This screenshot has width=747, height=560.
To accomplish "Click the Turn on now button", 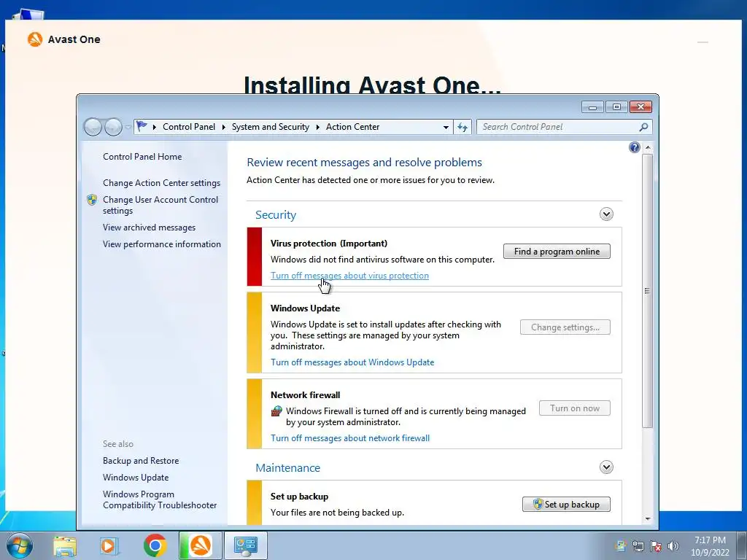I will (x=575, y=408).
